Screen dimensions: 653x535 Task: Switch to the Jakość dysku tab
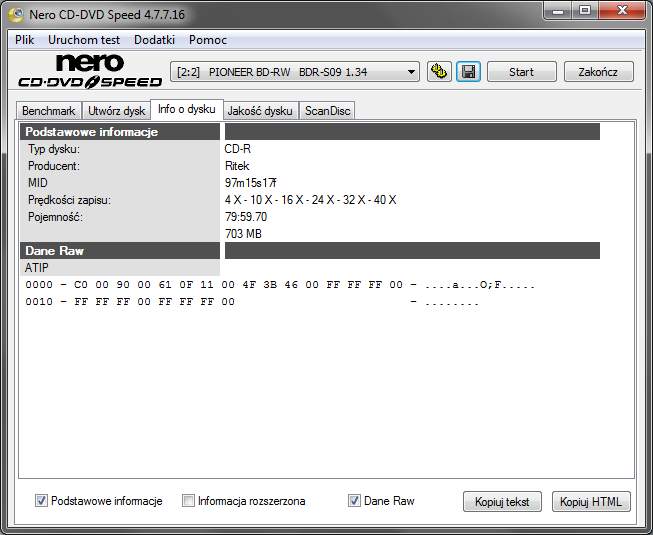pos(260,111)
